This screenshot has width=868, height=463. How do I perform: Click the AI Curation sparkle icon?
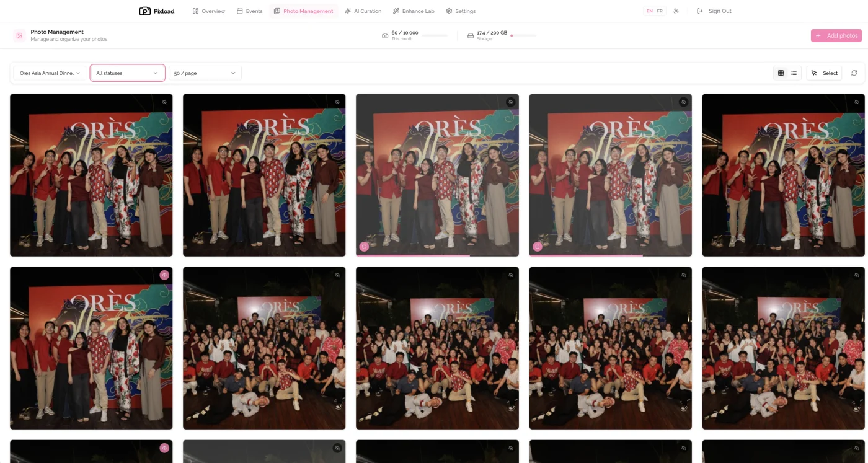pos(348,11)
